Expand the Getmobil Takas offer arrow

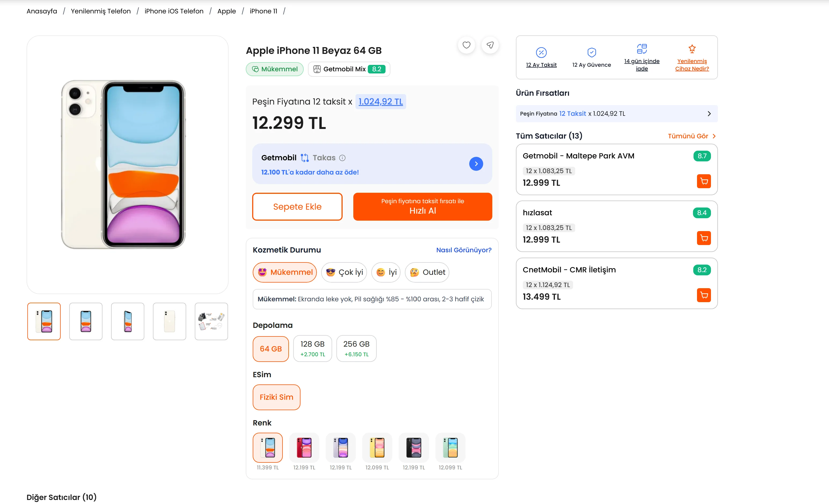click(x=476, y=164)
